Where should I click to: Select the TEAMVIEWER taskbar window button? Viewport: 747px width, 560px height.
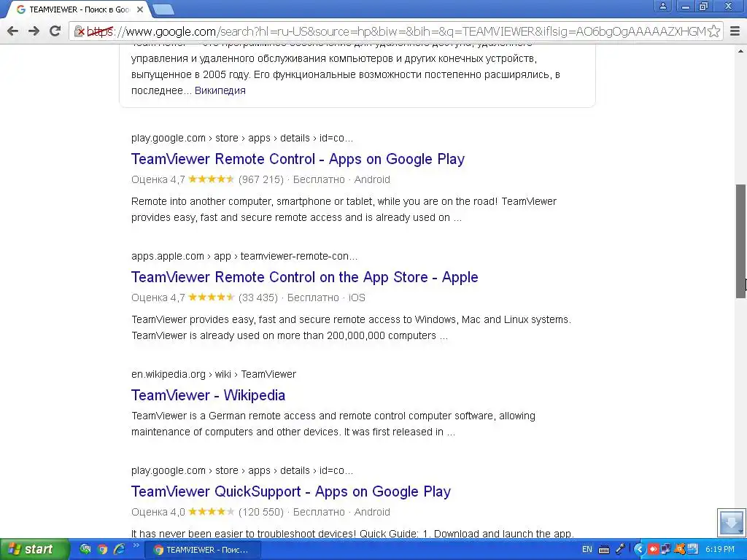(x=203, y=550)
